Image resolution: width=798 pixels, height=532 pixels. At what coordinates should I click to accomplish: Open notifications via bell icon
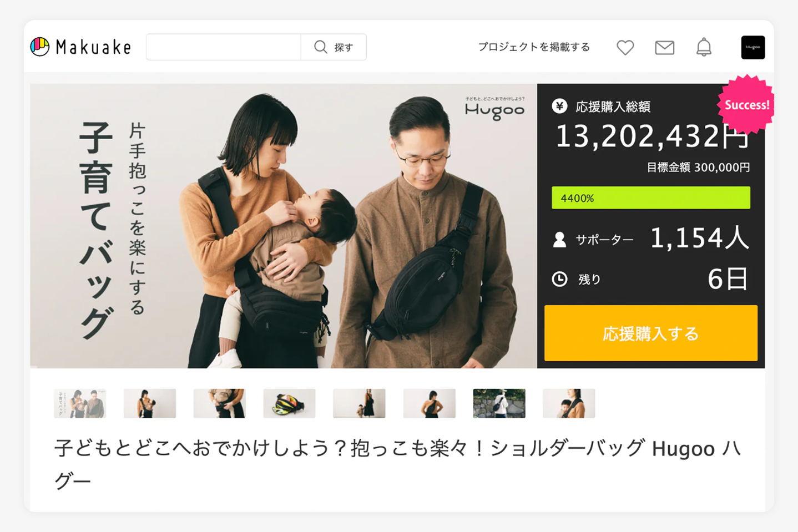pos(704,47)
